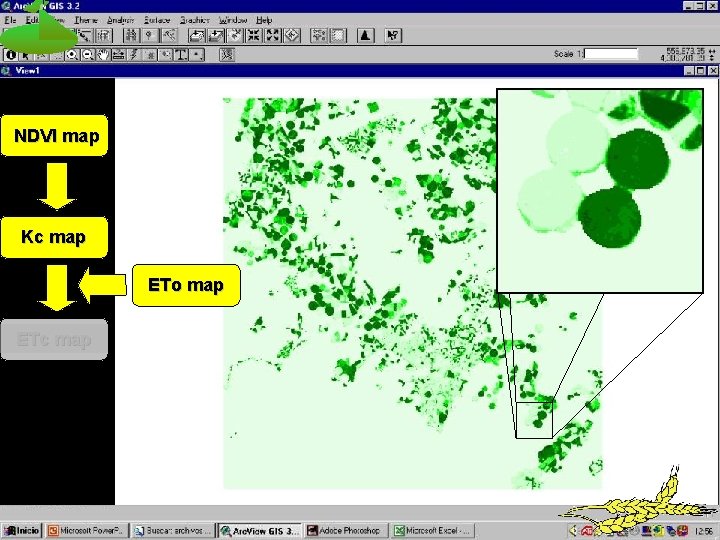Click the Zoom In inward-arrows button
Viewport: 720px width, 540px height.
click(x=254, y=35)
